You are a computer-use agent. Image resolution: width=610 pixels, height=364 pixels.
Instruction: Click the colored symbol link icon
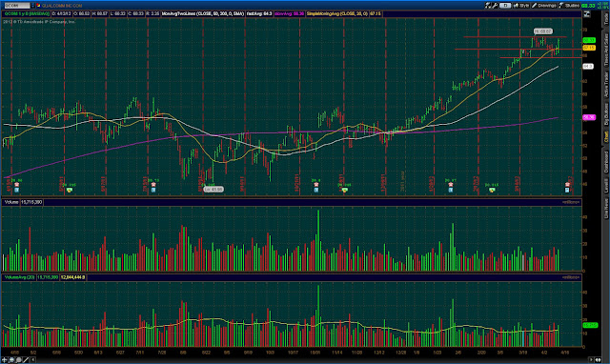[38, 6]
